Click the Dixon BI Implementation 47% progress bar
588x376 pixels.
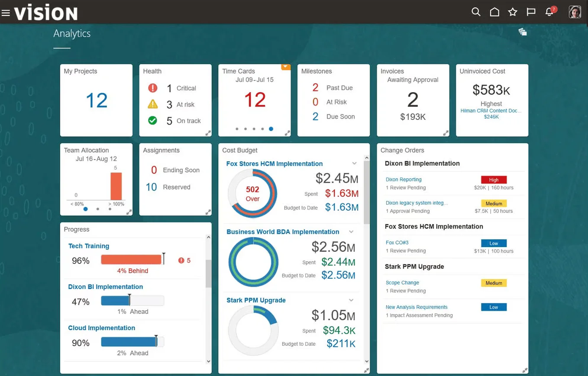(132, 301)
